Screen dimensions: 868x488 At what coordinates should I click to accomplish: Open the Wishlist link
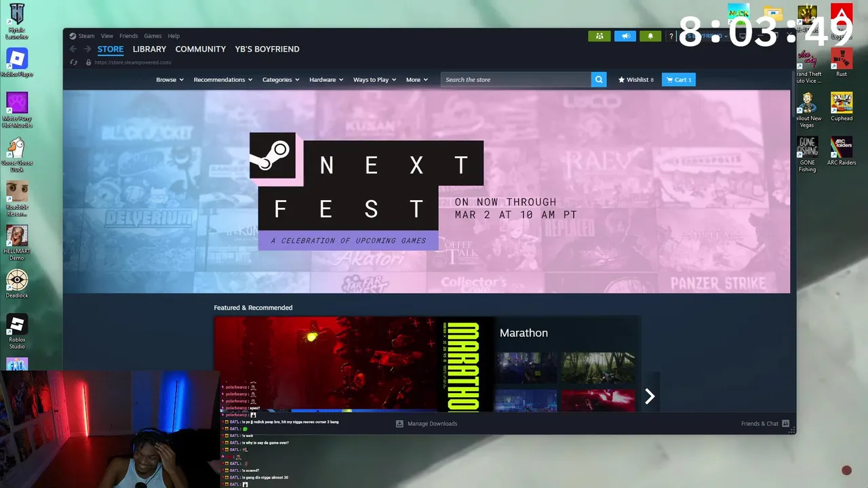[x=636, y=79]
